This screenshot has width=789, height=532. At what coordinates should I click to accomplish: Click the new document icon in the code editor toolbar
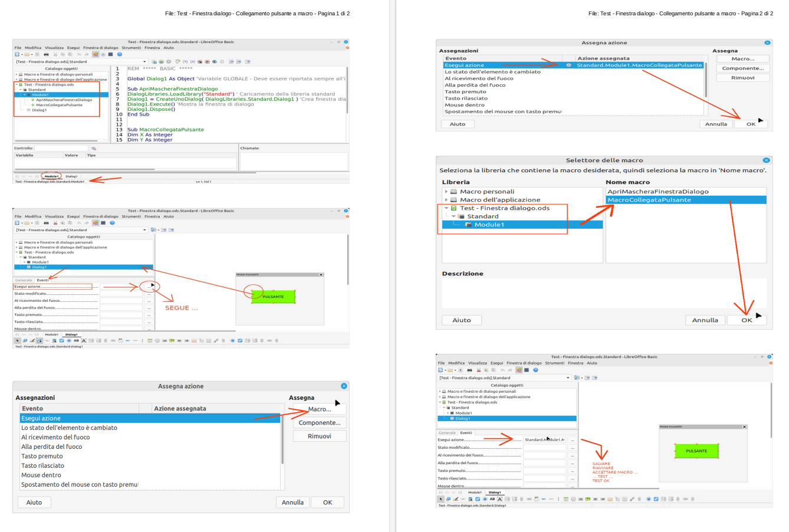click(x=17, y=54)
